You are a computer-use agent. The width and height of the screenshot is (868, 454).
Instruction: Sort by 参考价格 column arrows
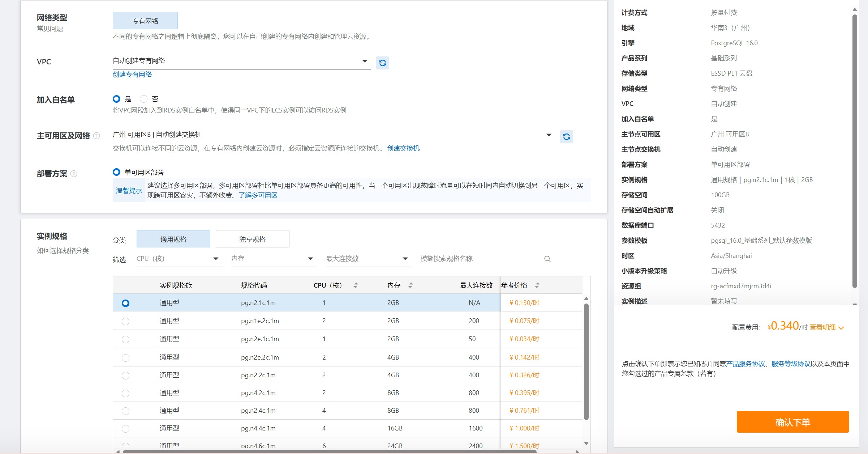[537, 285]
